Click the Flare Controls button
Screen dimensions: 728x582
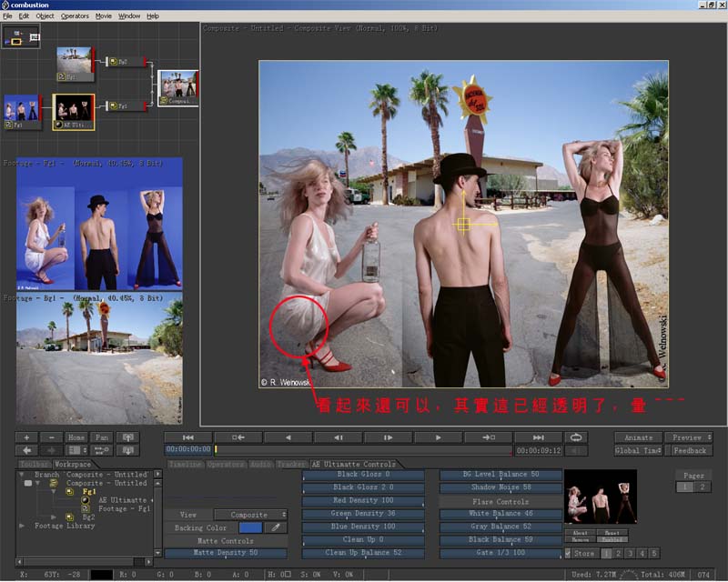[x=500, y=502]
